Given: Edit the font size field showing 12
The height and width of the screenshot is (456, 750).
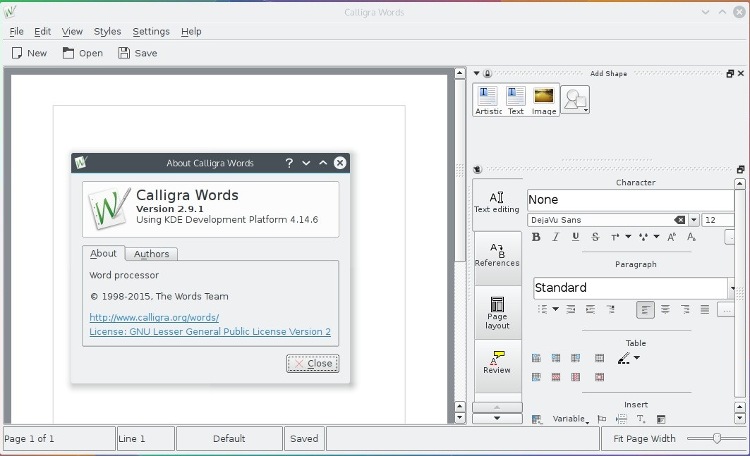Looking at the screenshot, I should point(718,220).
